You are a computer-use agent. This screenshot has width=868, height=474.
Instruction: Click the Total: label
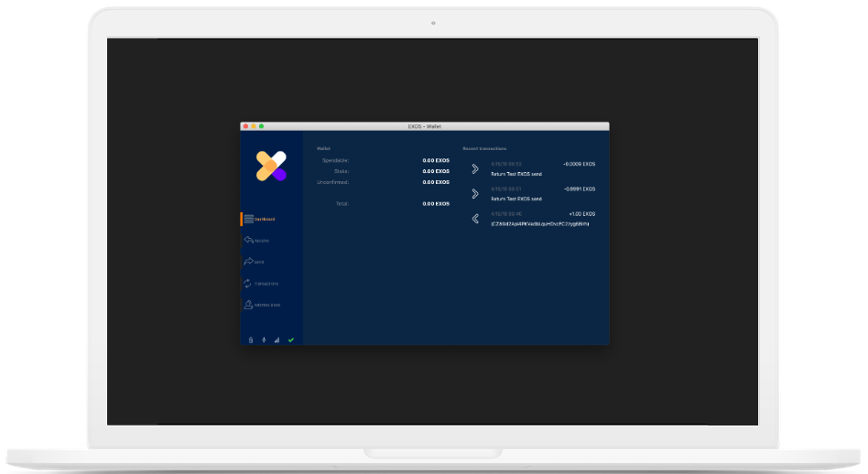click(x=342, y=203)
